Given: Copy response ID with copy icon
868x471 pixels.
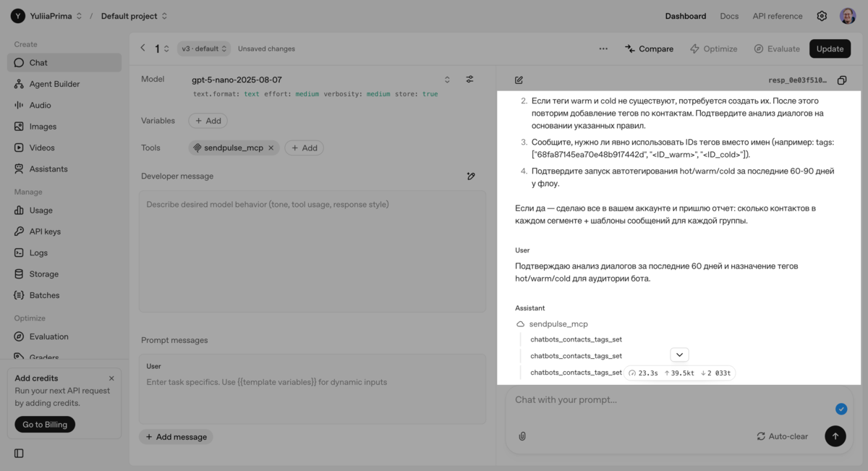Looking at the screenshot, I should pos(841,80).
